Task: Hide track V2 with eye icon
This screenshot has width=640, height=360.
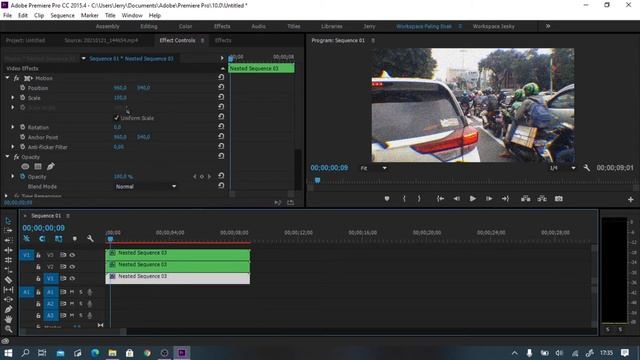Action: (72, 267)
